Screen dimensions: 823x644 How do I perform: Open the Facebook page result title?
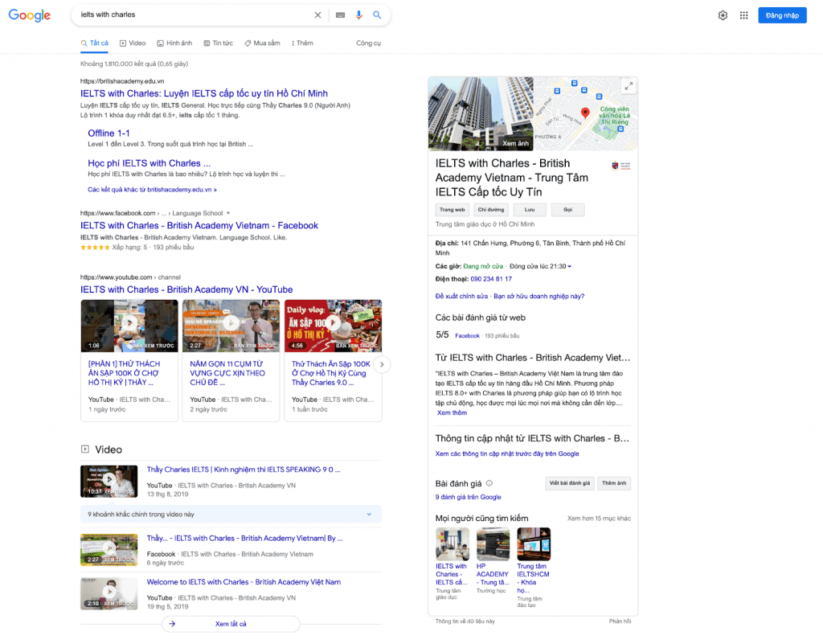click(199, 226)
